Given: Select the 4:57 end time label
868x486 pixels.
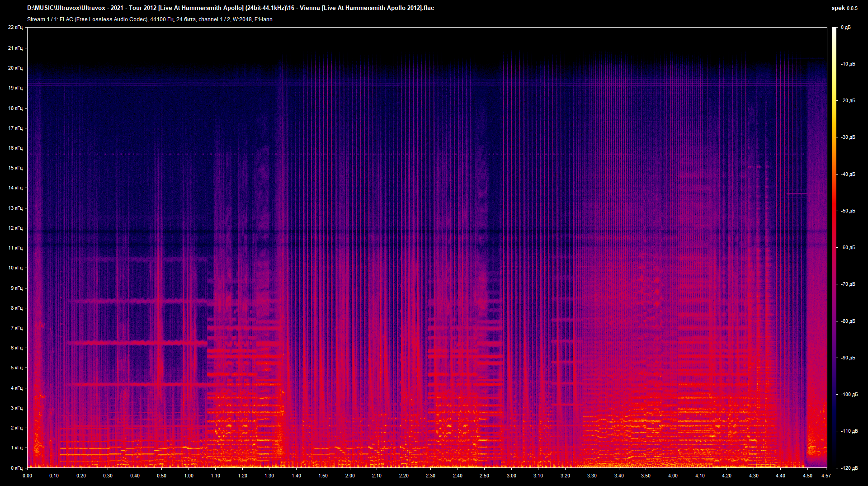Looking at the screenshot, I should [x=826, y=476].
